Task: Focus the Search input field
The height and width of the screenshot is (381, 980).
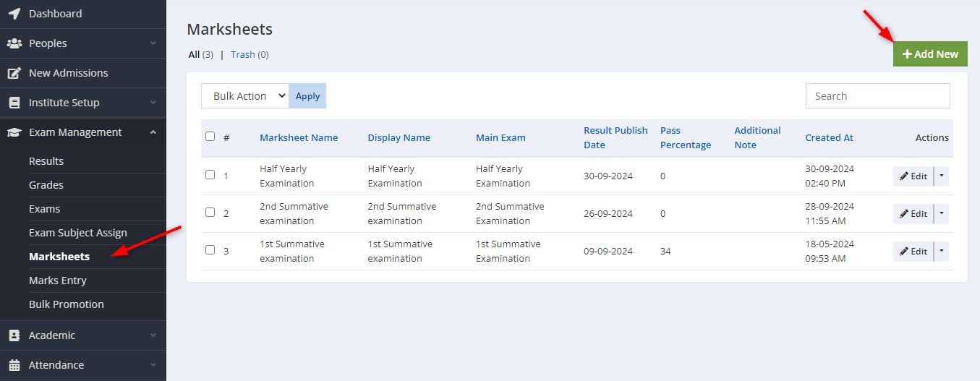Action: tap(877, 96)
